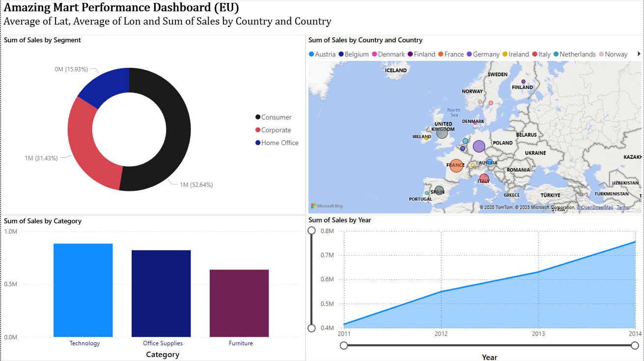This screenshot has height=361, width=644.
Task: Click the line point at 2013
Action: pyautogui.click(x=538, y=272)
